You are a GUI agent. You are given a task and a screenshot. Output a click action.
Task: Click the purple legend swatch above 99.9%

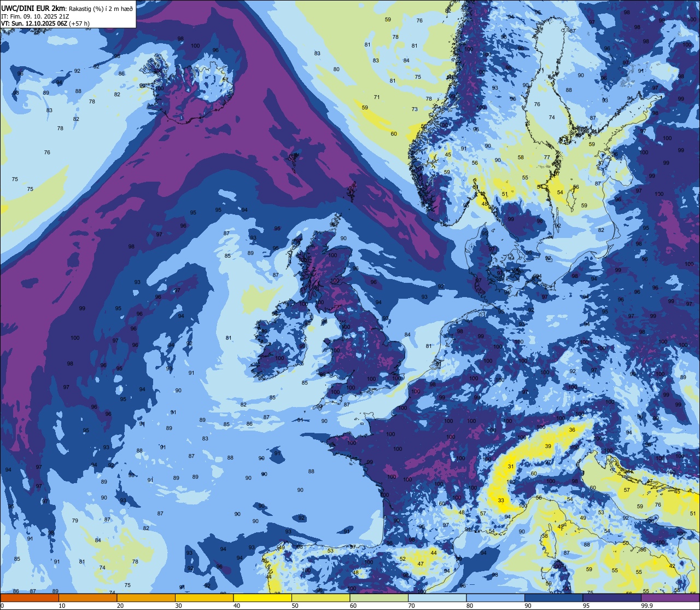click(x=670, y=597)
